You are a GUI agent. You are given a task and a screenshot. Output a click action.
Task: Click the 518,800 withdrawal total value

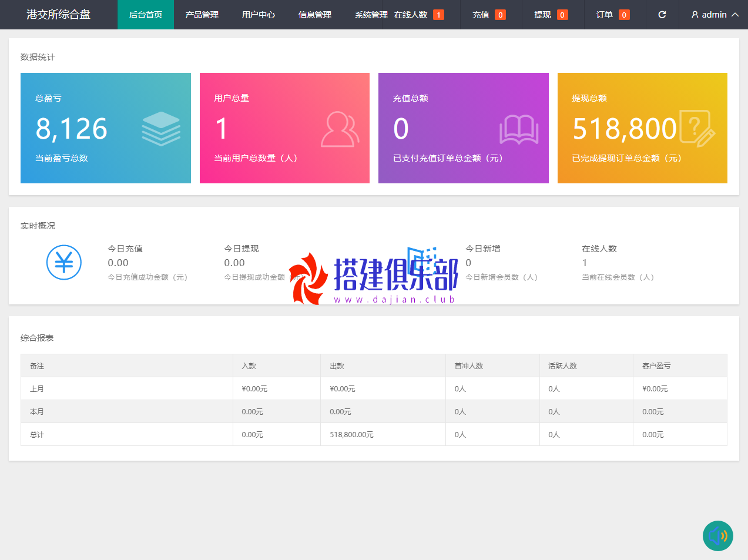(x=625, y=129)
